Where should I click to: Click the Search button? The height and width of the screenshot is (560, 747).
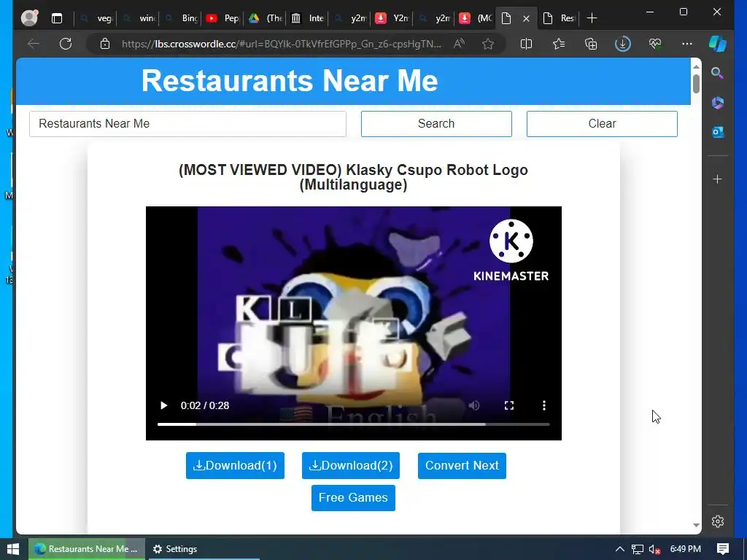pyautogui.click(x=436, y=124)
